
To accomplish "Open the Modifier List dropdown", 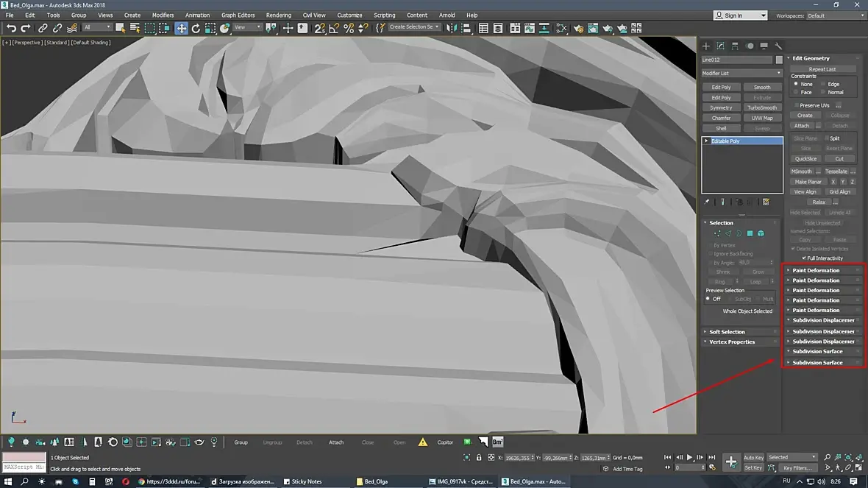I will tap(741, 73).
